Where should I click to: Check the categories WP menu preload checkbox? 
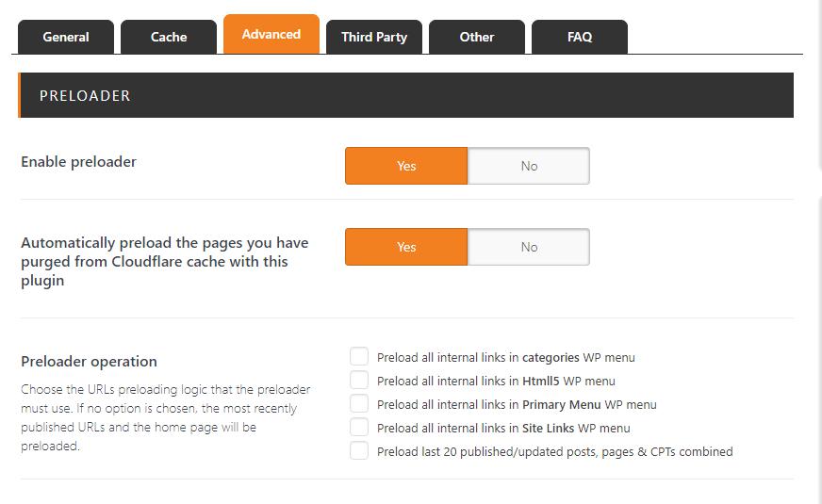[x=359, y=356]
